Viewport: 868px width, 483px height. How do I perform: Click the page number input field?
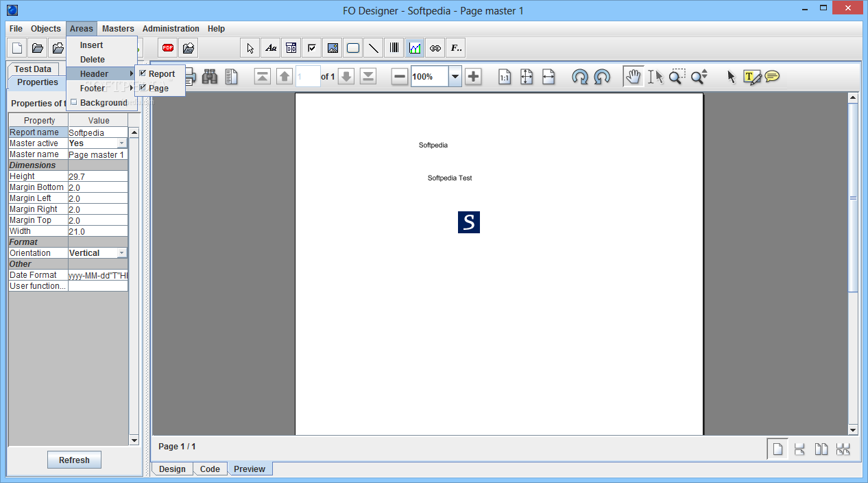[x=308, y=77]
